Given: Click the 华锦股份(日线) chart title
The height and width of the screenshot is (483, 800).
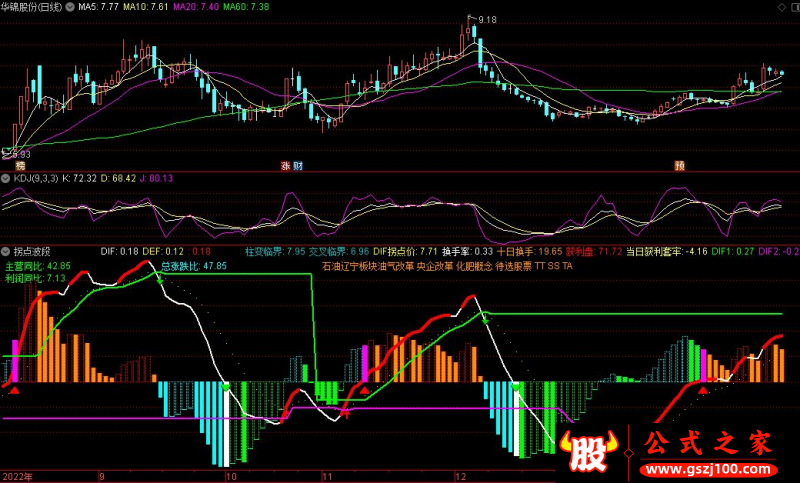Looking at the screenshot, I should tap(32, 7).
